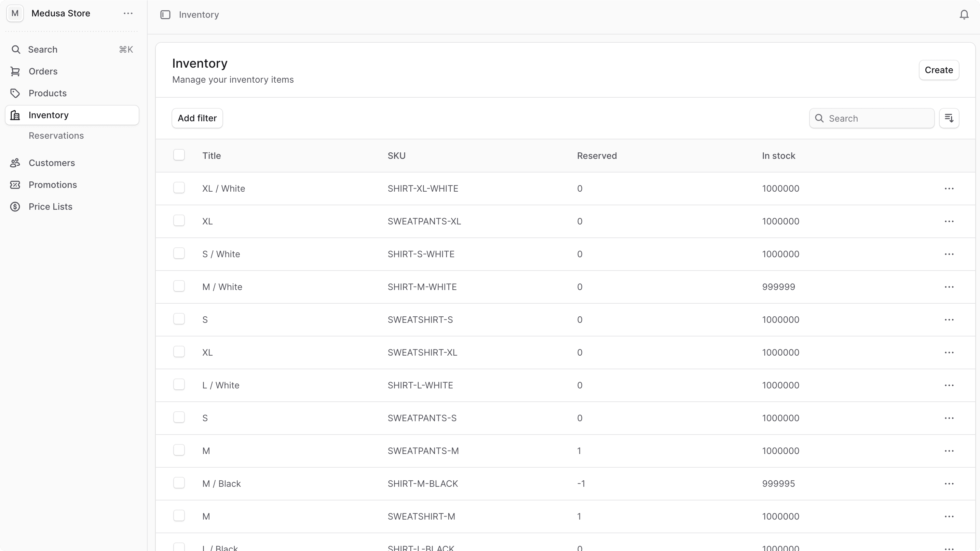
Task: Check the SWEATPANTS-M row checkbox
Action: [179, 450]
